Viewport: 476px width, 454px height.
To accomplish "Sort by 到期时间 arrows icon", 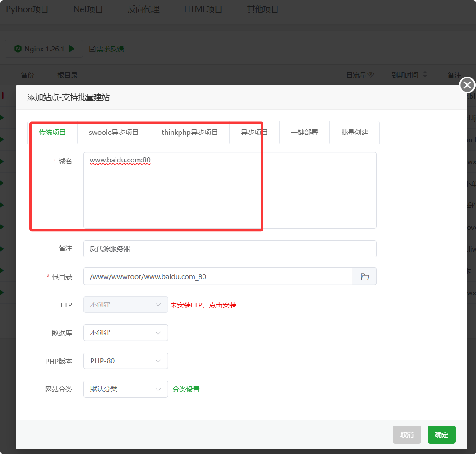I will (x=425, y=75).
